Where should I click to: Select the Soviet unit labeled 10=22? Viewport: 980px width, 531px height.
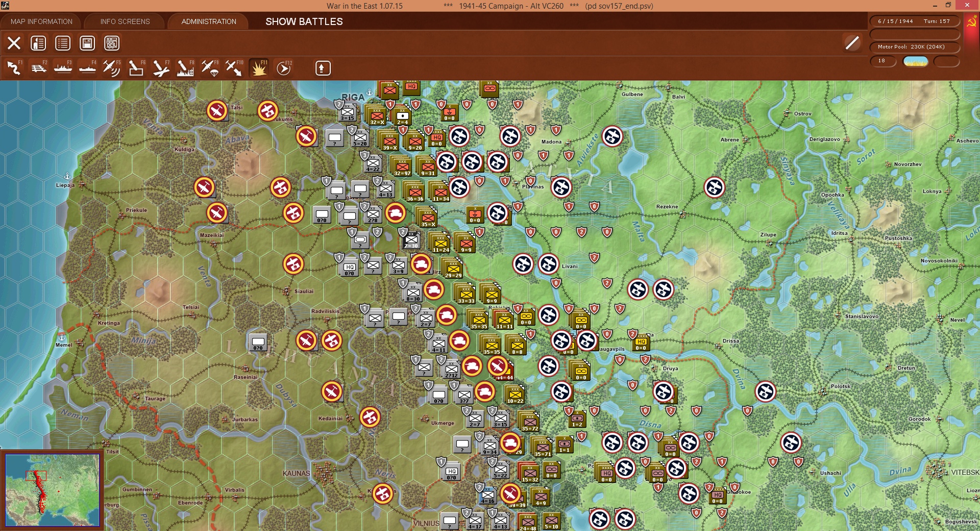(515, 394)
